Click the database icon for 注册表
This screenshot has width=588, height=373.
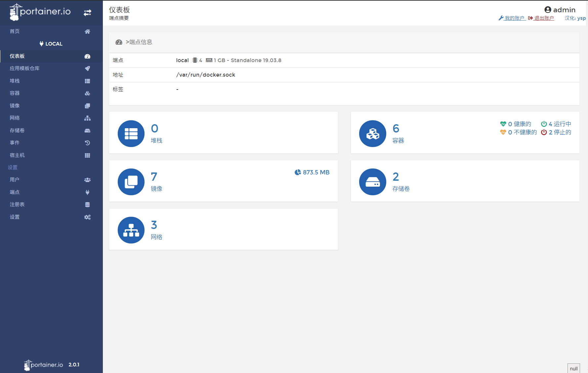87,205
